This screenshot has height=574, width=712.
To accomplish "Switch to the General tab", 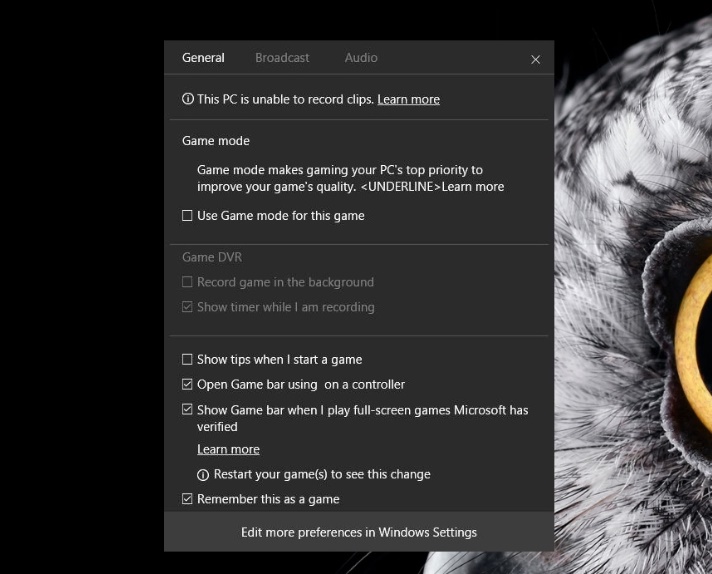I will tap(203, 58).
